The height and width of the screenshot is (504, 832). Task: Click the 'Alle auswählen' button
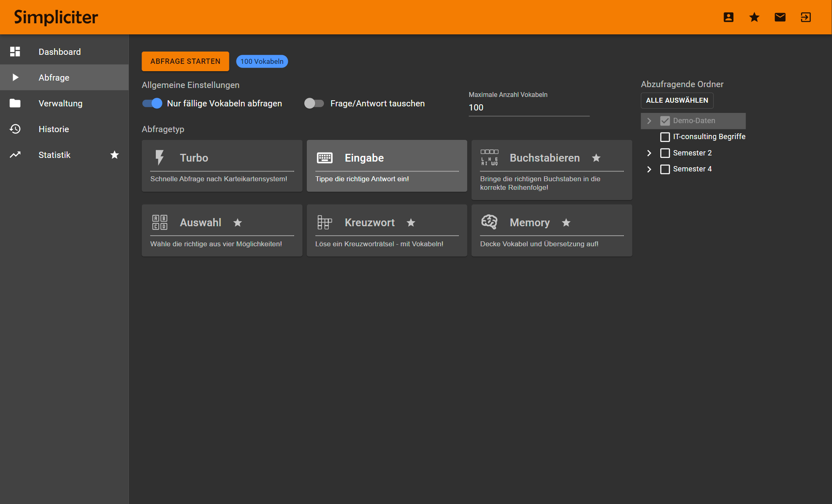pos(677,101)
